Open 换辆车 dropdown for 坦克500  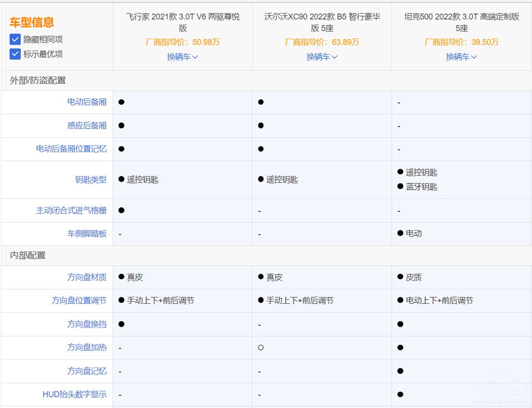click(461, 57)
